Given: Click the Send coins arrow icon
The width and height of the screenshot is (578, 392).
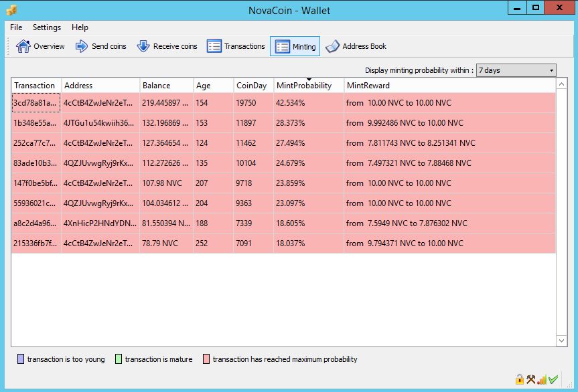Looking at the screenshot, I should 82,46.
